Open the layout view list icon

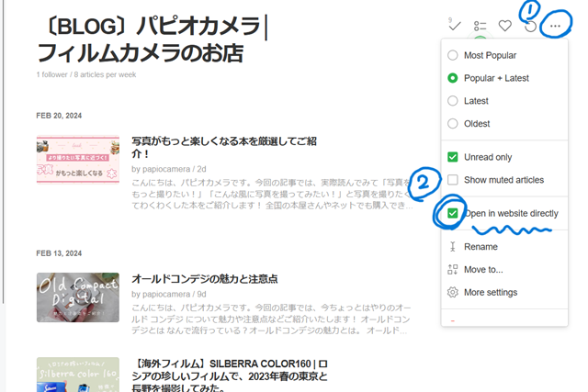(480, 26)
